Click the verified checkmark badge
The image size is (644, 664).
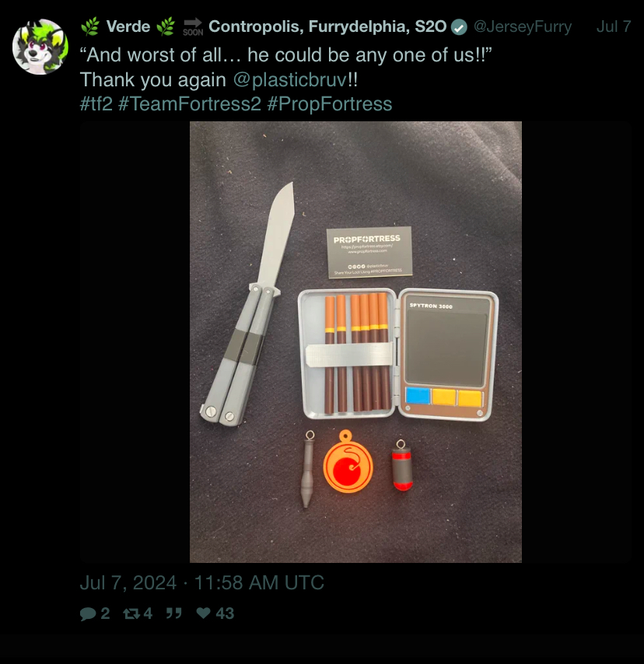point(459,27)
